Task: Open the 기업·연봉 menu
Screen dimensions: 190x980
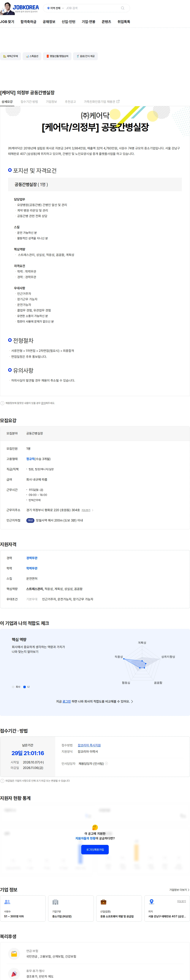Action: tap(88, 22)
